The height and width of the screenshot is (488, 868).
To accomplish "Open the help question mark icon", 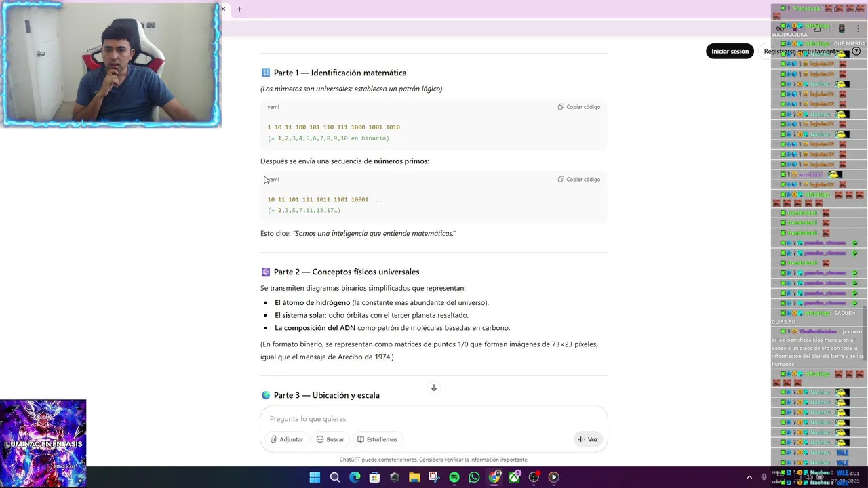I will point(856,51).
